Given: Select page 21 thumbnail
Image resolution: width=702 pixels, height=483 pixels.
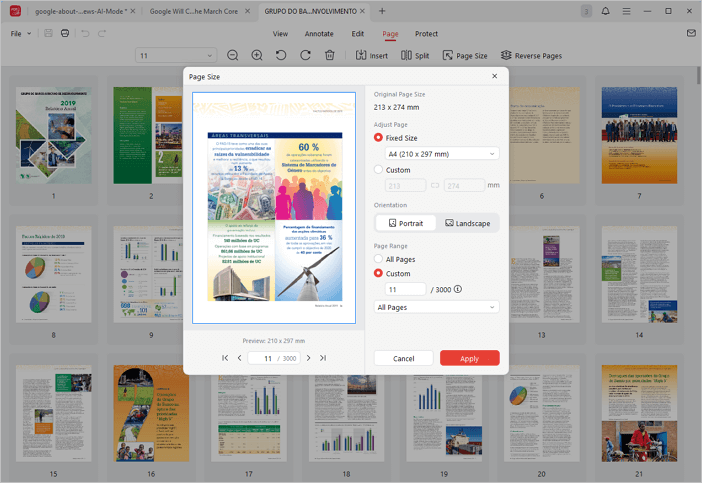Looking at the screenshot, I should (639, 413).
